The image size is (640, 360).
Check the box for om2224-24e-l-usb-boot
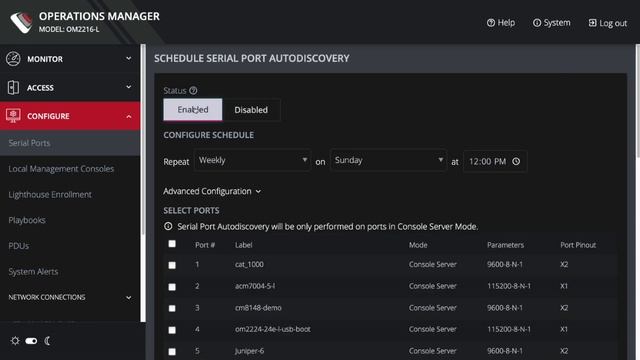(x=172, y=330)
